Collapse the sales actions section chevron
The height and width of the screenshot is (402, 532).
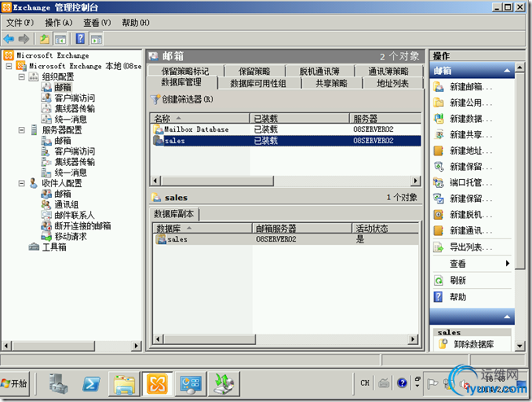[507, 317]
